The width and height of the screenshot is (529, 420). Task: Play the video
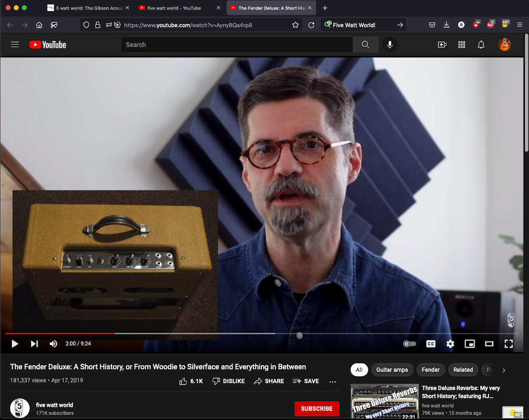point(15,344)
